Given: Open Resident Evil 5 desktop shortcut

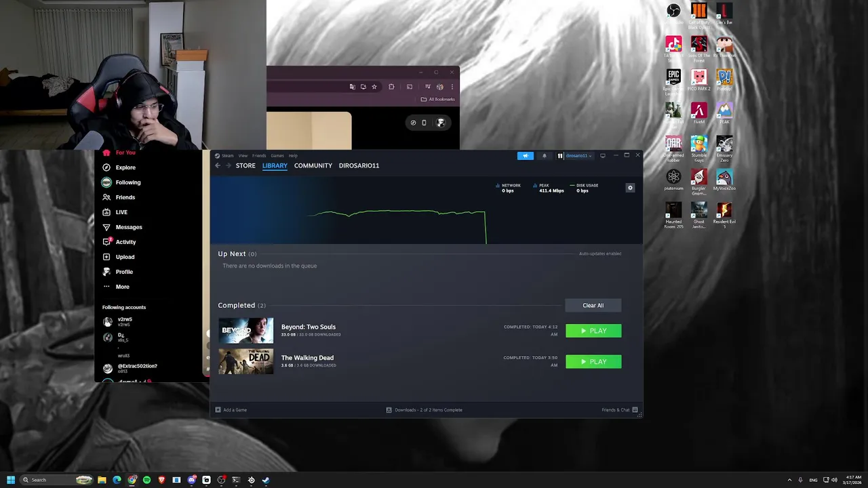Looking at the screenshot, I should (724, 216).
